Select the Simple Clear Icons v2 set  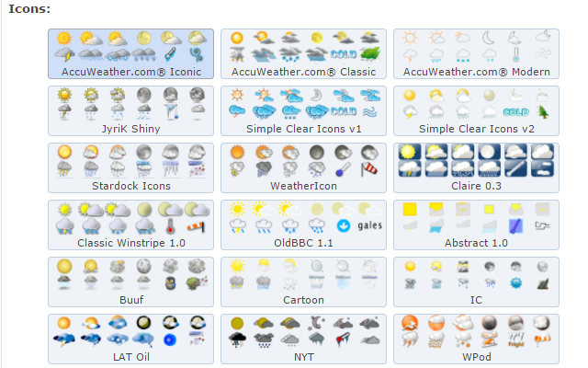coord(476,110)
